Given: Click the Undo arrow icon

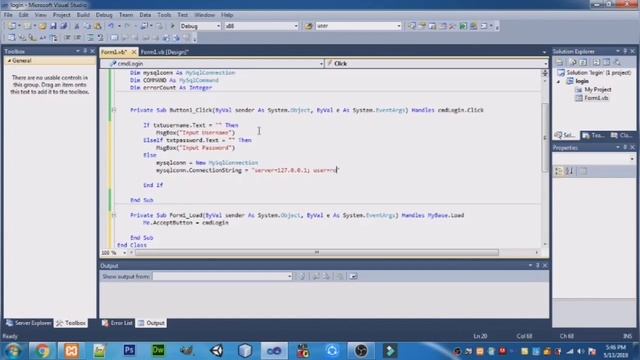Looking at the screenshot, I should [111, 26].
